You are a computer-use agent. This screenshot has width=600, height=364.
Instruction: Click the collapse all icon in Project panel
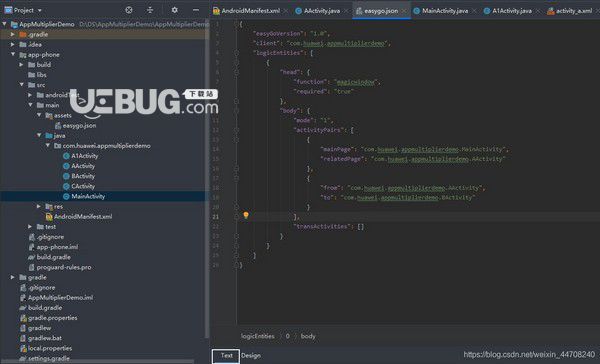[150, 10]
